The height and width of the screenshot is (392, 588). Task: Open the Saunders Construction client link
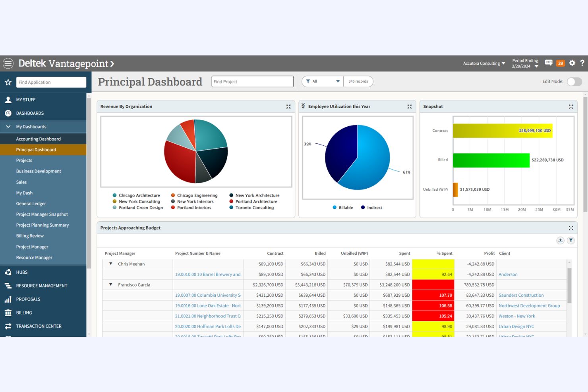tap(521, 295)
